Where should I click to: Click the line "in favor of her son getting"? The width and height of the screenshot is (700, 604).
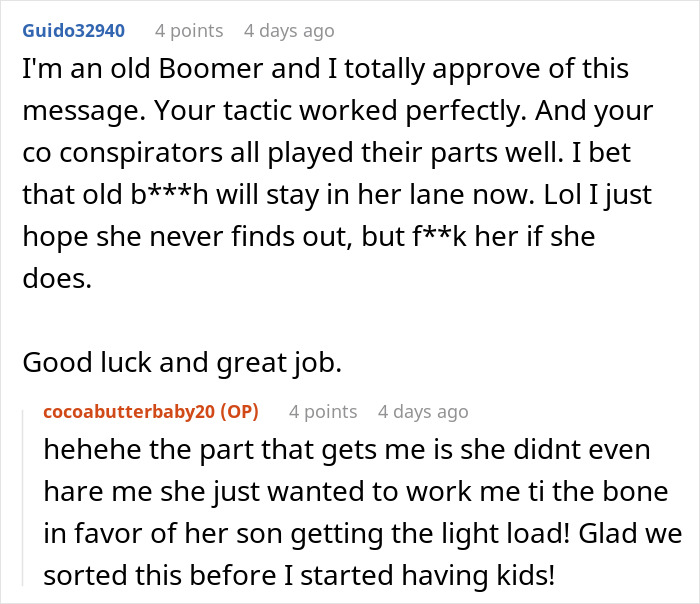[362, 533]
